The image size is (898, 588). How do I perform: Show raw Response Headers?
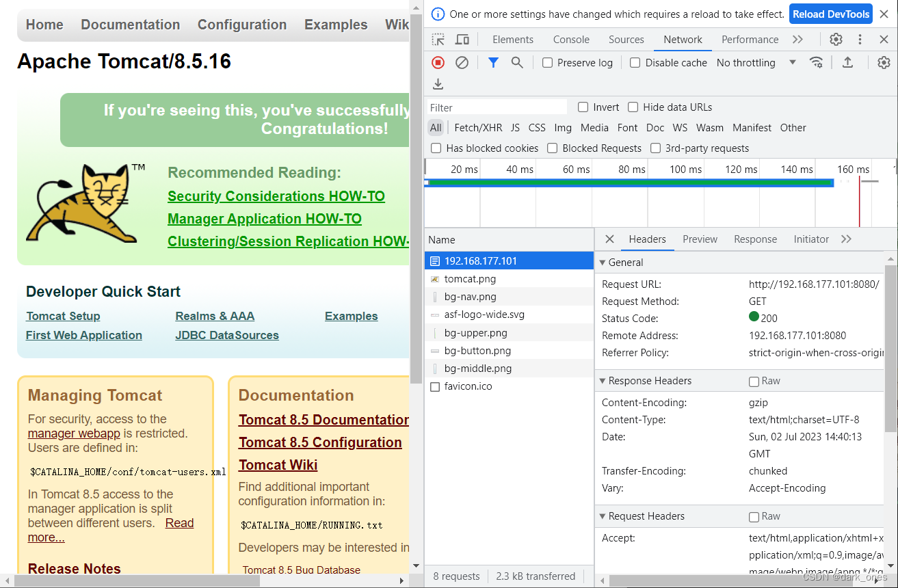click(x=754, y=382)
